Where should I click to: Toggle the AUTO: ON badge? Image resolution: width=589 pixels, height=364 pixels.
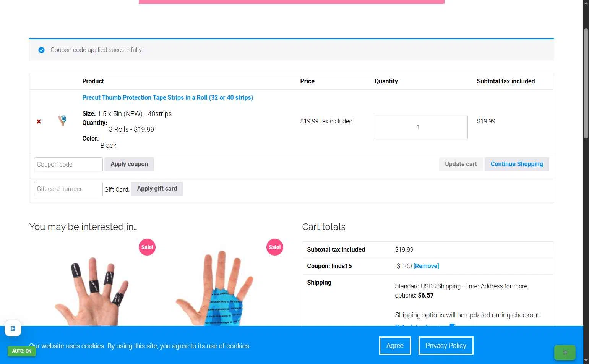21,351
